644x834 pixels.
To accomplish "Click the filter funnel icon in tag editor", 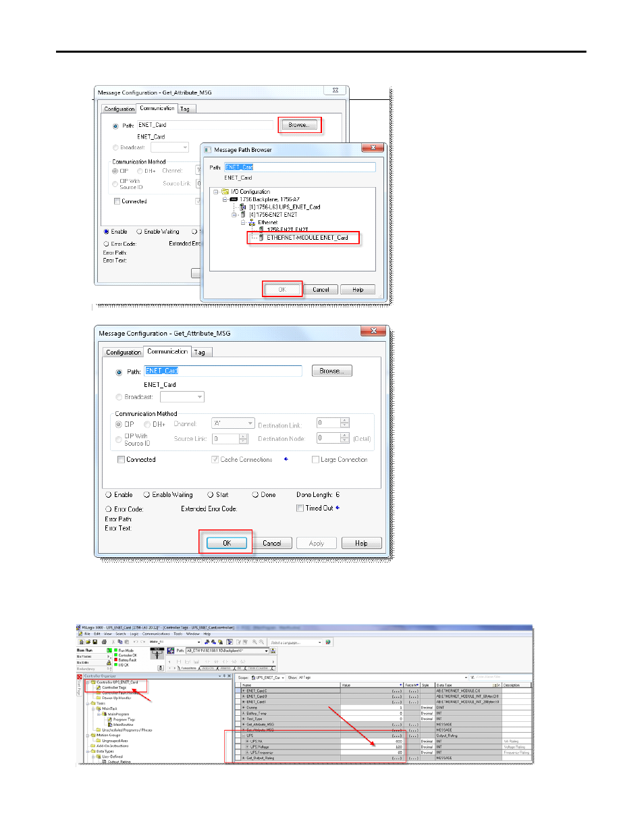I will coord(472,677).
